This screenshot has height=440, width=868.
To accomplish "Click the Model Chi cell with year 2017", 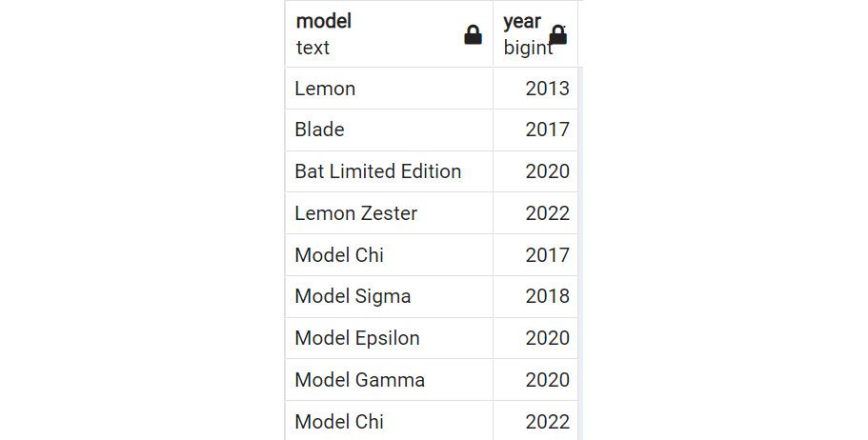I will coord(389,255).
